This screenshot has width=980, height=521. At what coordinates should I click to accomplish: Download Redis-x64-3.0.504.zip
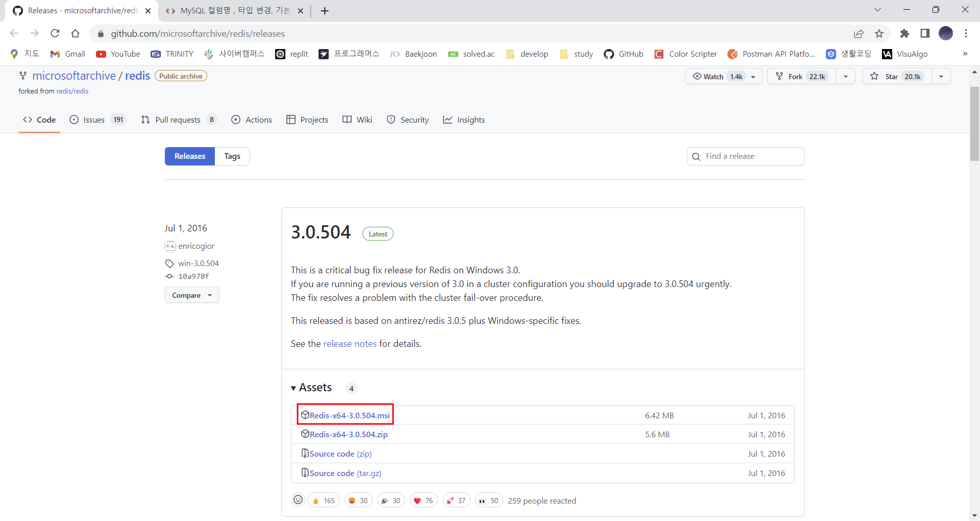click(349, 434)
